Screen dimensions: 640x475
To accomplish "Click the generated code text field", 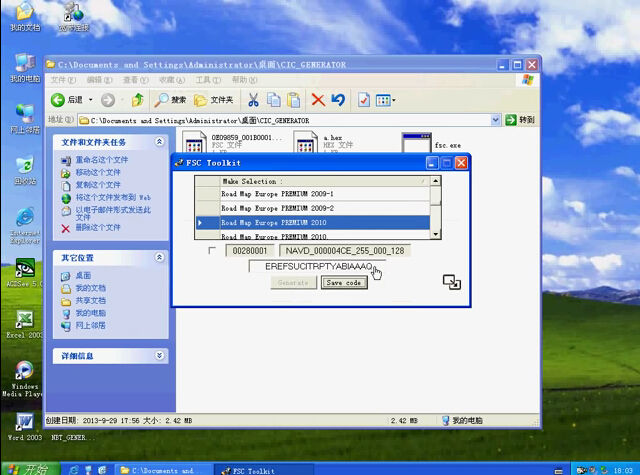I will pos(318,266).
